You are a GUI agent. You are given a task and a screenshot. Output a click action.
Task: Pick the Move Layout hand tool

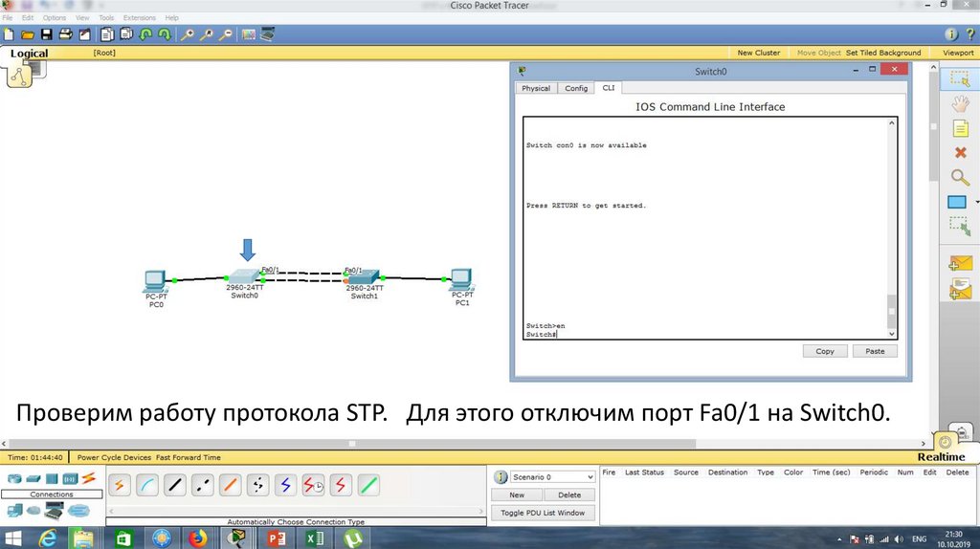pyautogui.click(x=960, y=103)
